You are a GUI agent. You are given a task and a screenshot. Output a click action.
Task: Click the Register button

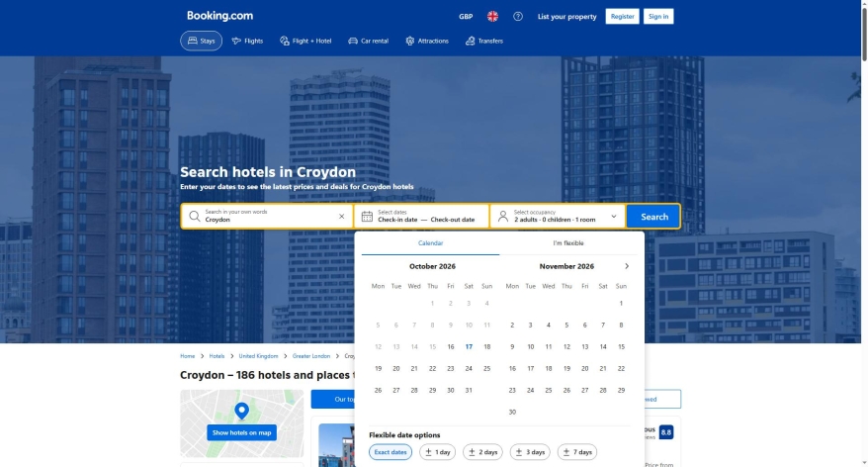[x=622, y=17]
